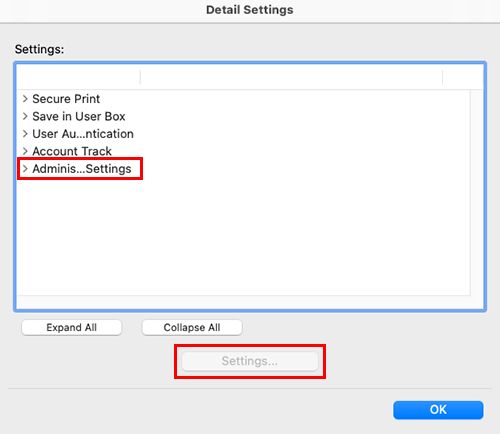This screenshot has width=500, height=434.
Task: Click the last narrow column header
Action: pyautogui.click(x=463, y=77)
